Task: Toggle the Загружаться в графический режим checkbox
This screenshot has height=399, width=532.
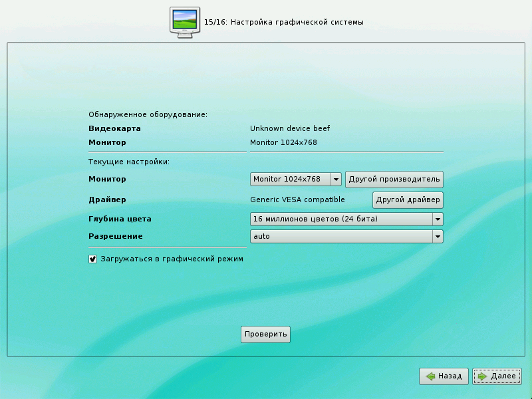Action: [93, 259]
